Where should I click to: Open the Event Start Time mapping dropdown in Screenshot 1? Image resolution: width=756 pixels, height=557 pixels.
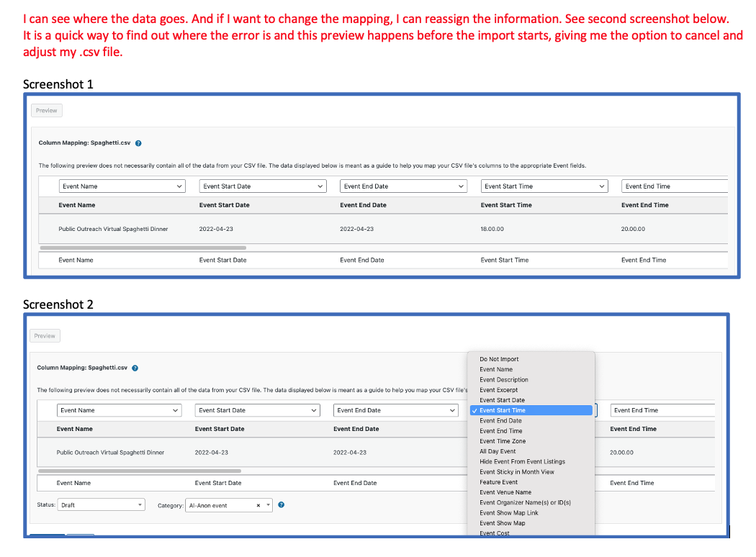point(544,186)
